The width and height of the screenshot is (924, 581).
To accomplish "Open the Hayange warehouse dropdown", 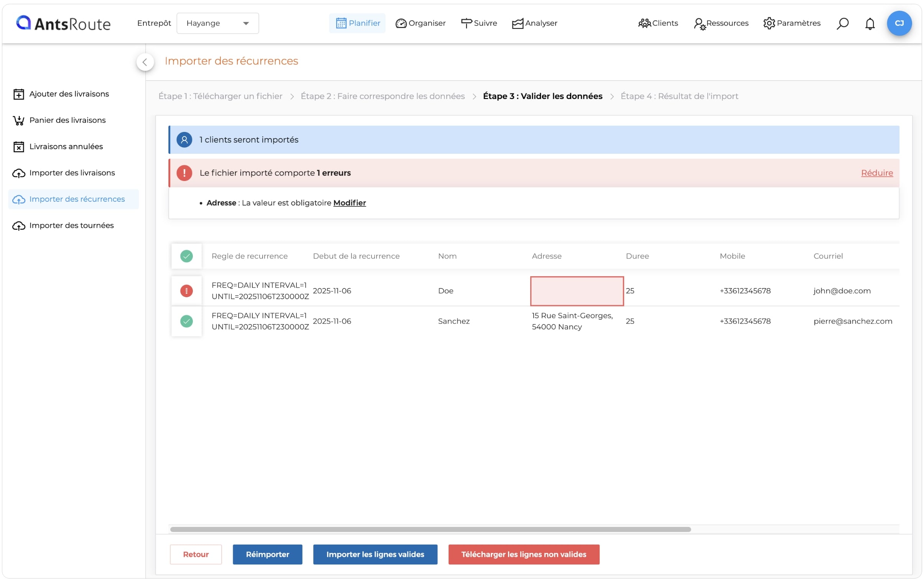I will tap(217, 23).
